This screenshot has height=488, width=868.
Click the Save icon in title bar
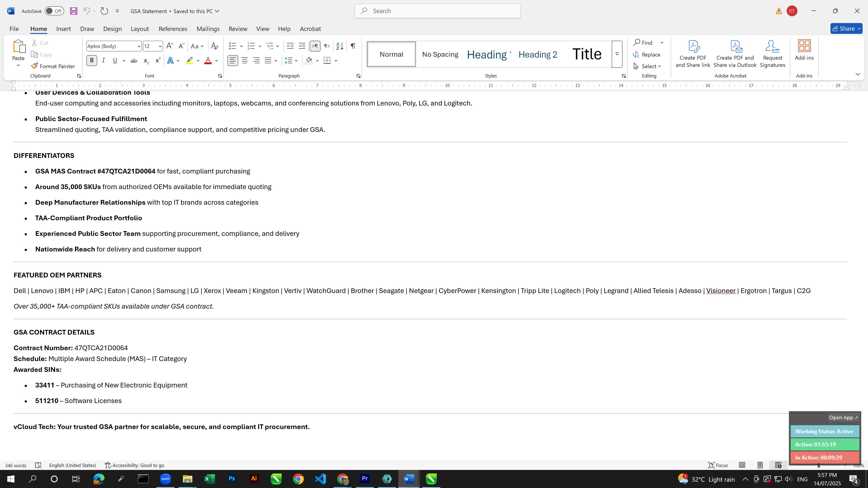73,11
